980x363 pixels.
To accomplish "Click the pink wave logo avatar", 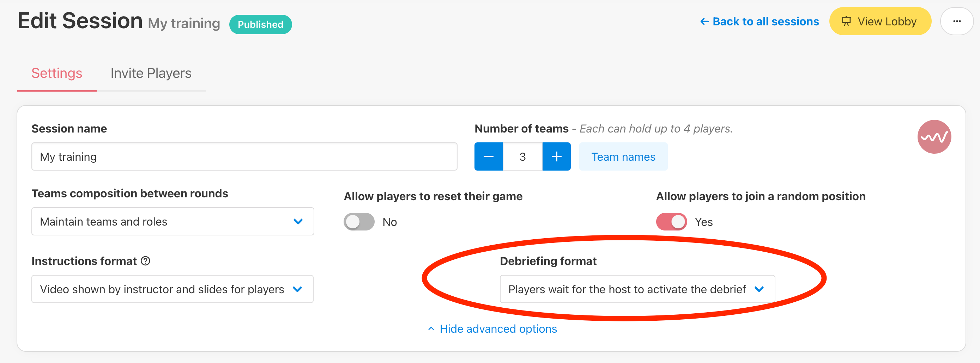I will tap(934, 137).
